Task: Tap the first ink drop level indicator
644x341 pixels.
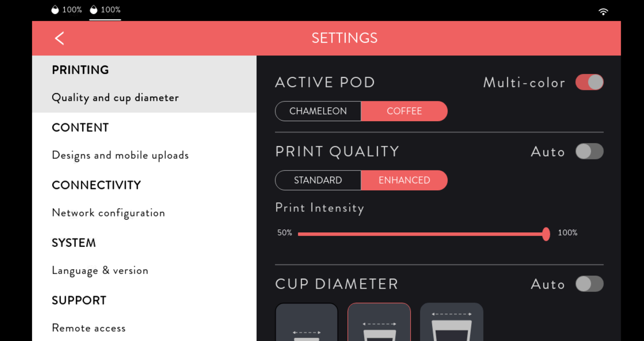Action: 67,10
